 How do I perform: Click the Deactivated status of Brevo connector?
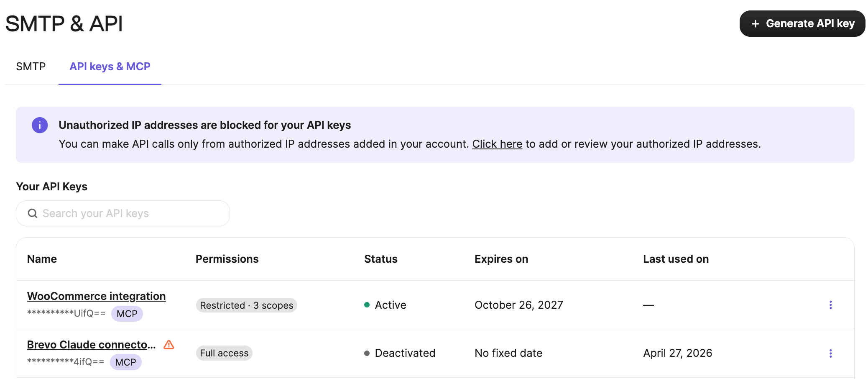(x=400, y=353)
